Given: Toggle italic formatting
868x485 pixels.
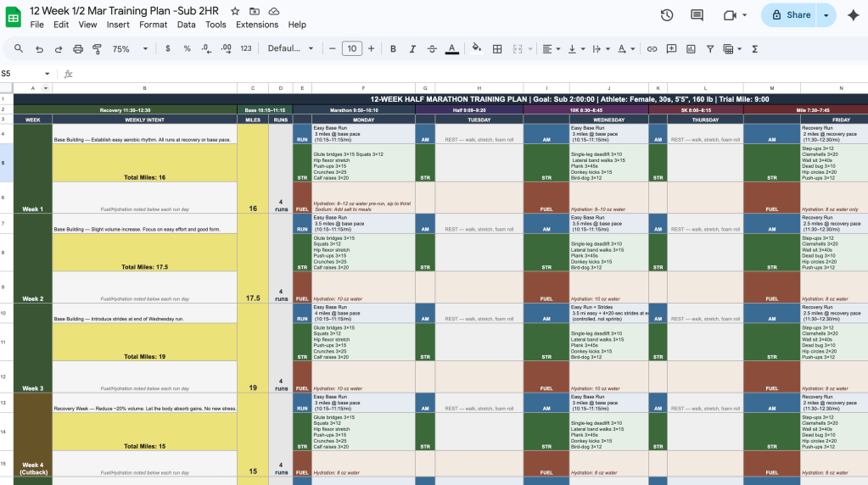Looking at the screenshot, I should tap(412, 49).
